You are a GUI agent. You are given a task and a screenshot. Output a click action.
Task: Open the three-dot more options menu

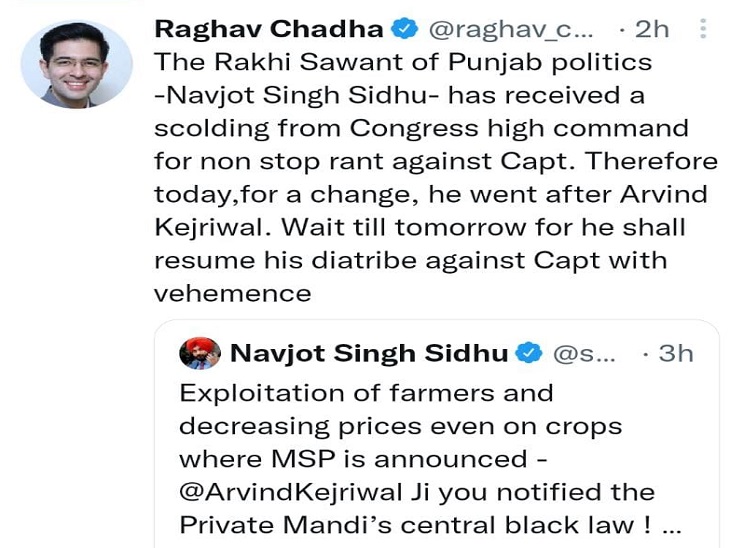(x=704, y=29)
